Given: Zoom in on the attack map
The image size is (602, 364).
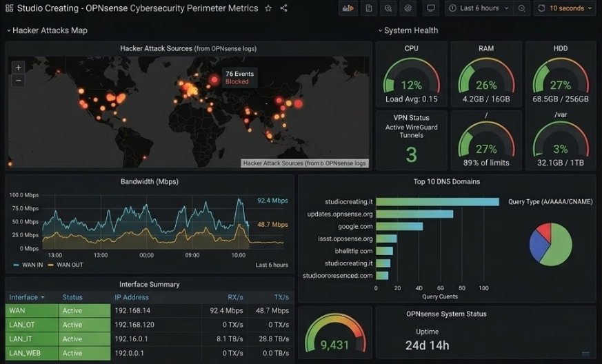Looking at the screenshot, I should pyautogui.click(x=19, y=68).
